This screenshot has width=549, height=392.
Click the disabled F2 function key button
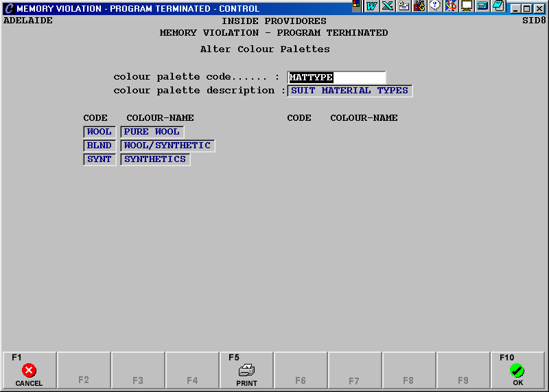click(x=84, y=371)
